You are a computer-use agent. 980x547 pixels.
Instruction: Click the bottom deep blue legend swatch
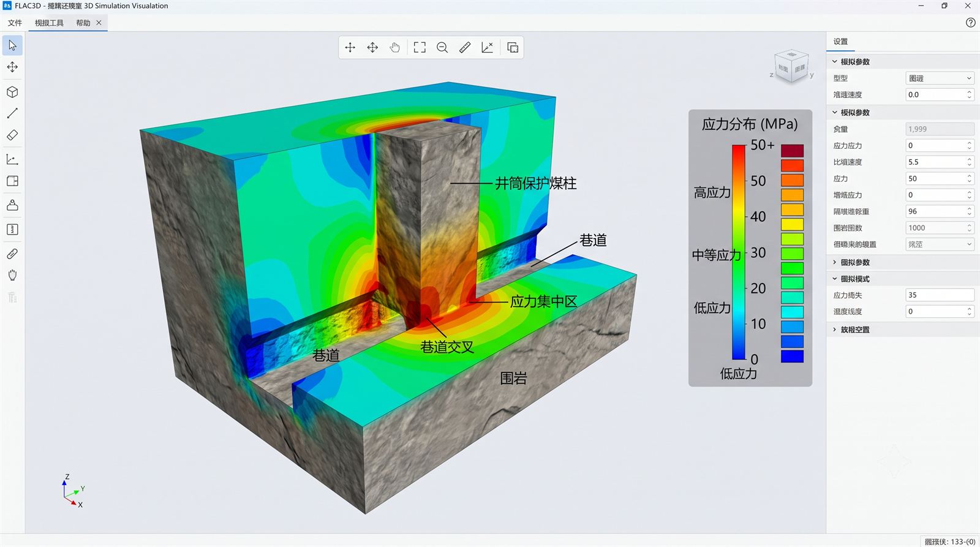click(x=792, y=356)
